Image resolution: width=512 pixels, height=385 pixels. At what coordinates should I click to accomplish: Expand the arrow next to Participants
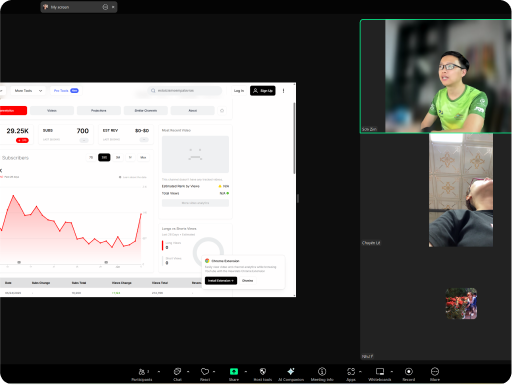[159, 371]
